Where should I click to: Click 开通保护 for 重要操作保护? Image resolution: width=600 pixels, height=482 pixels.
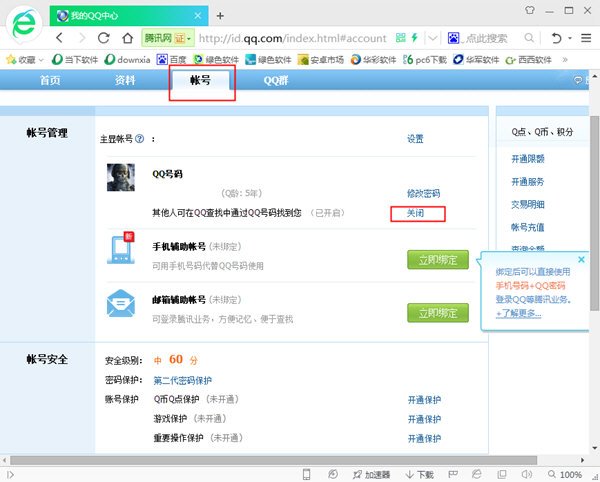(x=424, y=438)
